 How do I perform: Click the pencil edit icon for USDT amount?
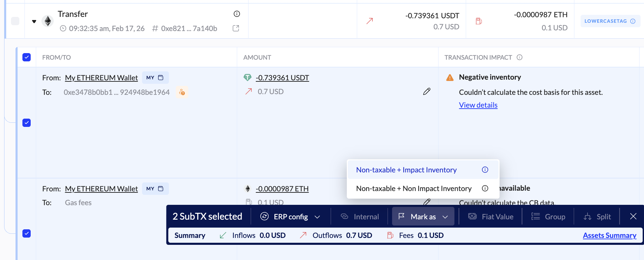(427, 91)
